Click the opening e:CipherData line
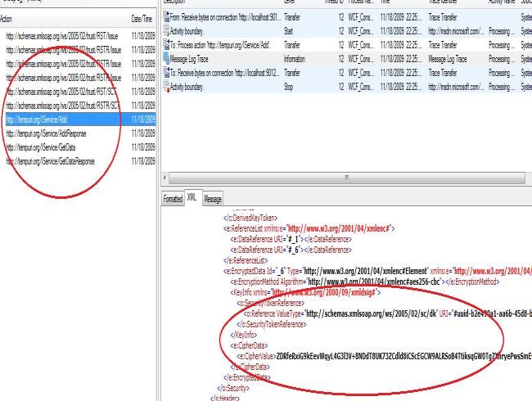The image size is (532, 401). pos(249,345)
